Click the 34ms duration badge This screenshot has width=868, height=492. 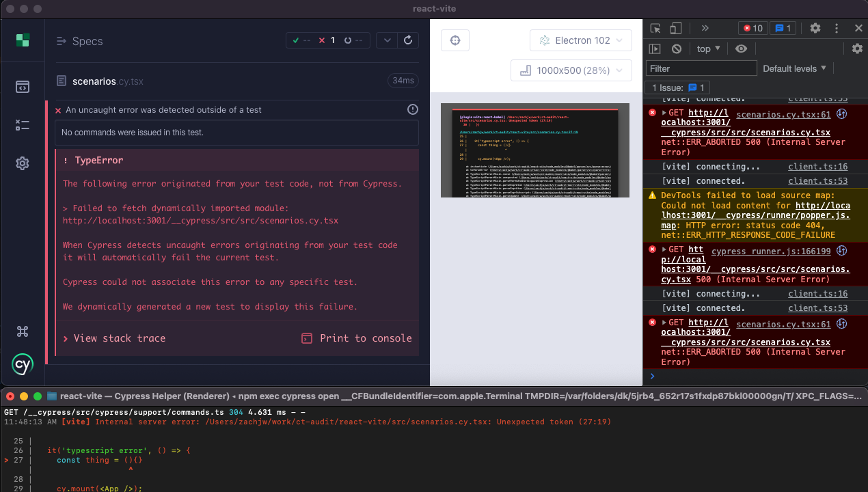403,81
